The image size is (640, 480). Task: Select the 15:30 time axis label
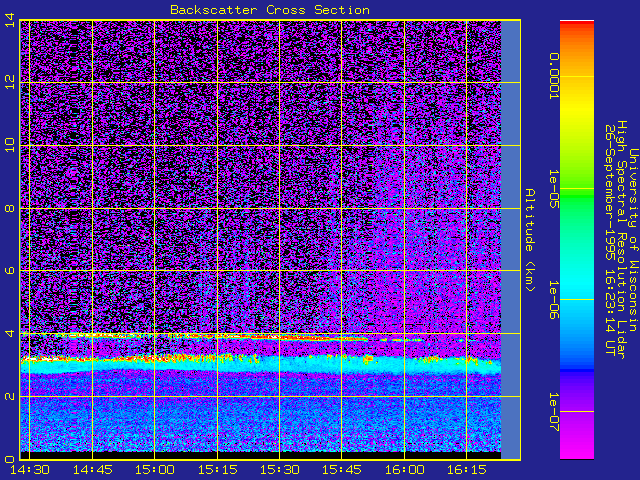pyautogui.click(x=280, y=470)
